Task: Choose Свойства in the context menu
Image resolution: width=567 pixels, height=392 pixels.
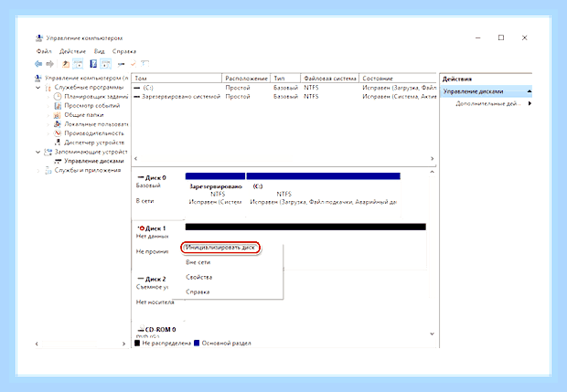Action: coord(198,277)
